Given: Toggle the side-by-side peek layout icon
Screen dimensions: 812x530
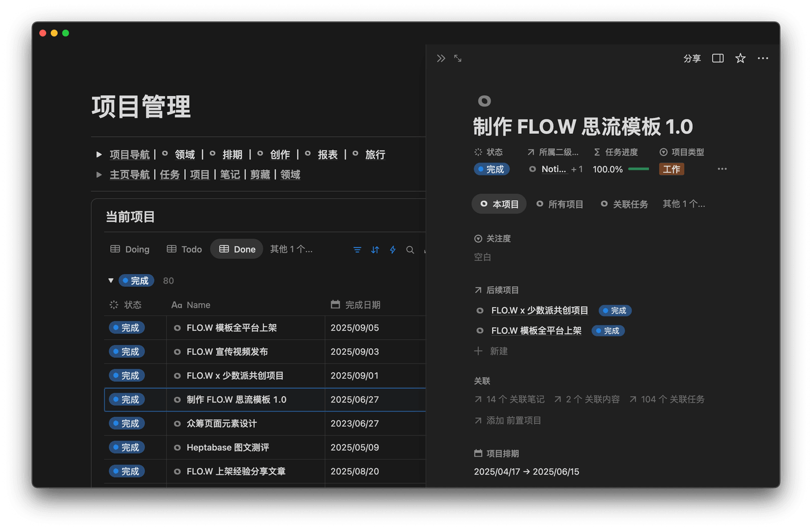Looking at the screenshot, I should [x=717, y=58].
